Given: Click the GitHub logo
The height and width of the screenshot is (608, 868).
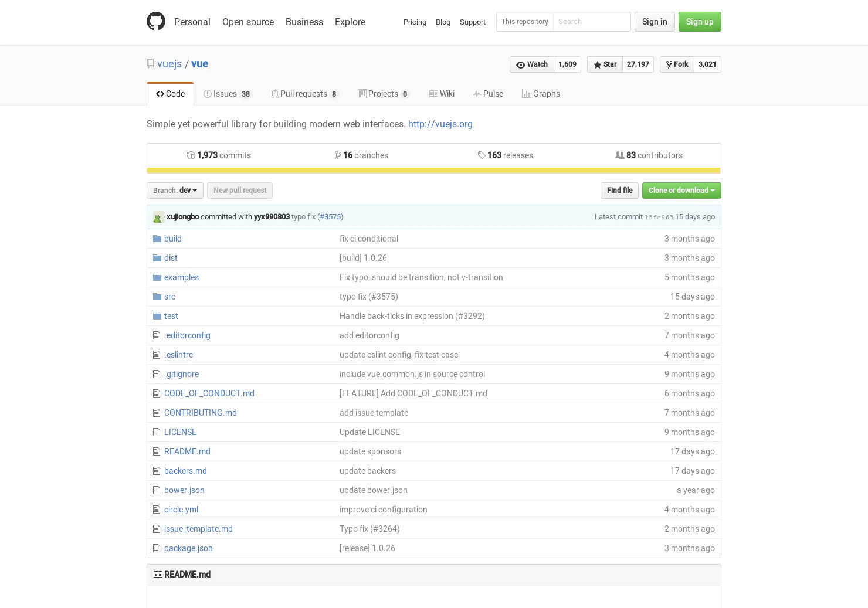Looking at the screenshot, I should [156, 21].
